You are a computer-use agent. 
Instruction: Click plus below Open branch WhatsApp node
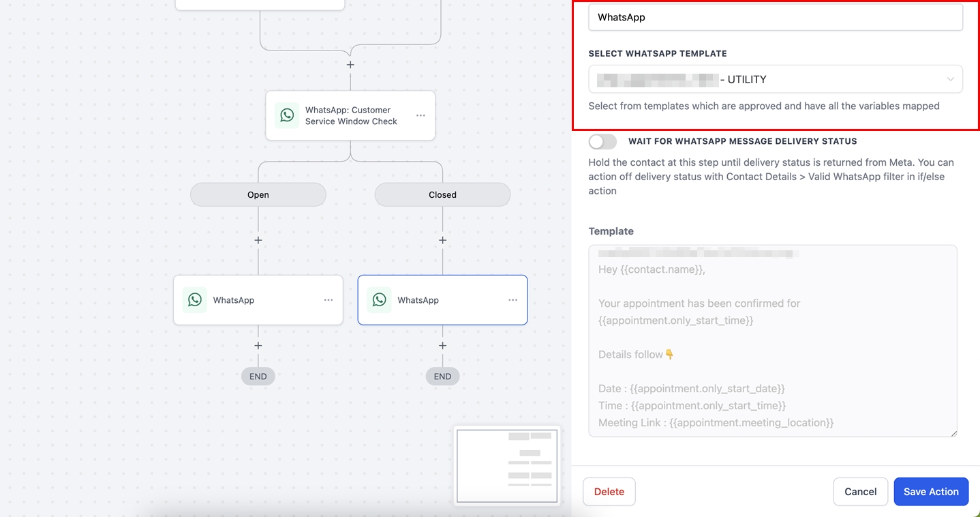tap(258, 346)
